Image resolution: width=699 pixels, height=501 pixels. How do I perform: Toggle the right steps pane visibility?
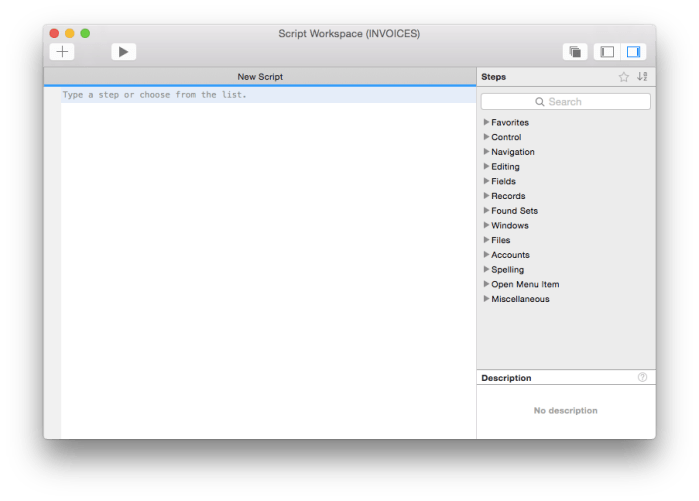click(634, 52)
